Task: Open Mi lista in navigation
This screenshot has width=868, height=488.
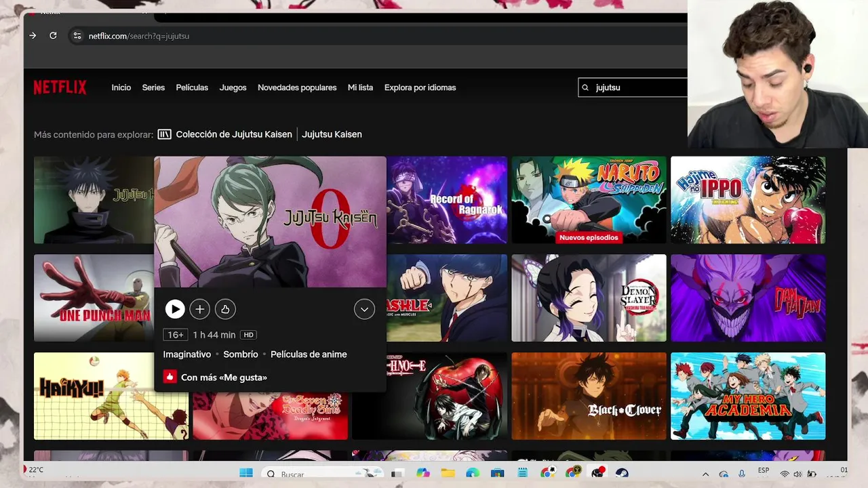Action: pos(360,87)
